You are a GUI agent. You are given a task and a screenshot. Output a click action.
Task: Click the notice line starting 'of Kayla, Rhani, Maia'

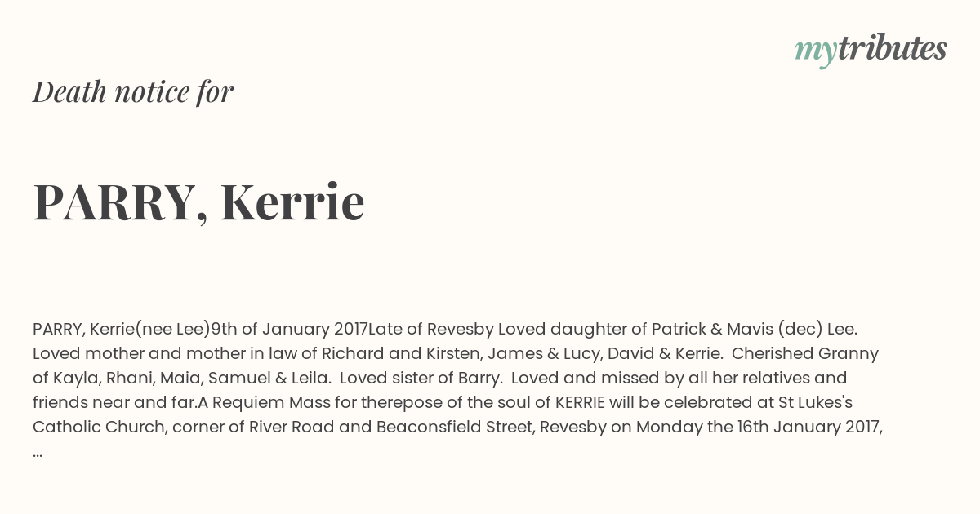tap(440, 379)
